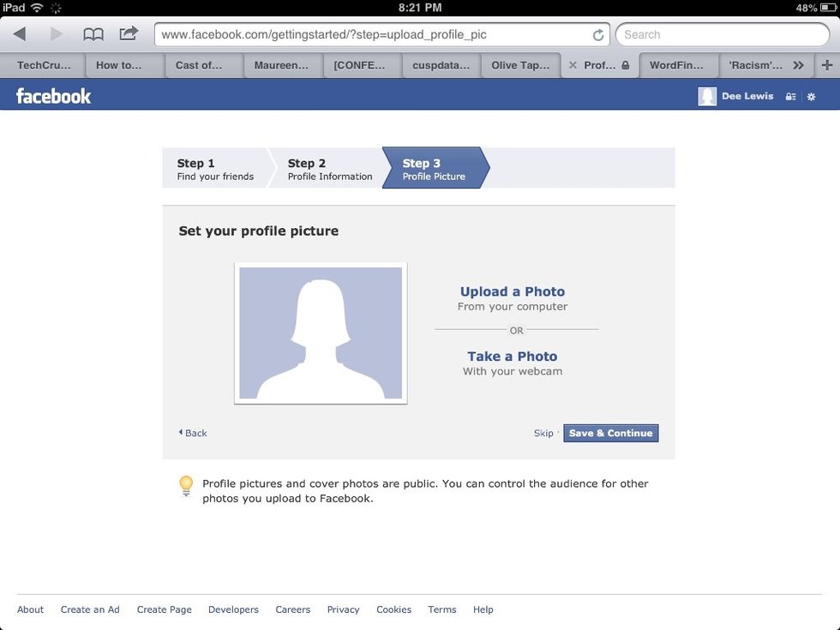The width and height of the screenshot is (840, 630).
Task: Click the profile picture placeholder
Action: pyautogui.click(x=321, y=333)
